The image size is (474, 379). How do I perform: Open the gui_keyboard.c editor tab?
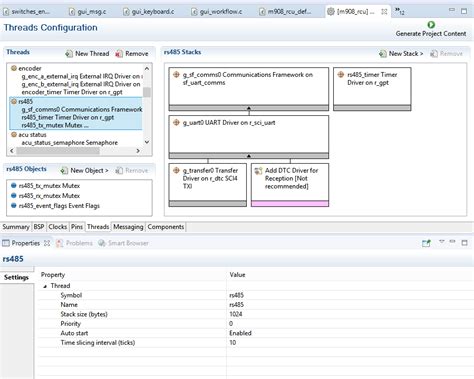tap(148, 12)
